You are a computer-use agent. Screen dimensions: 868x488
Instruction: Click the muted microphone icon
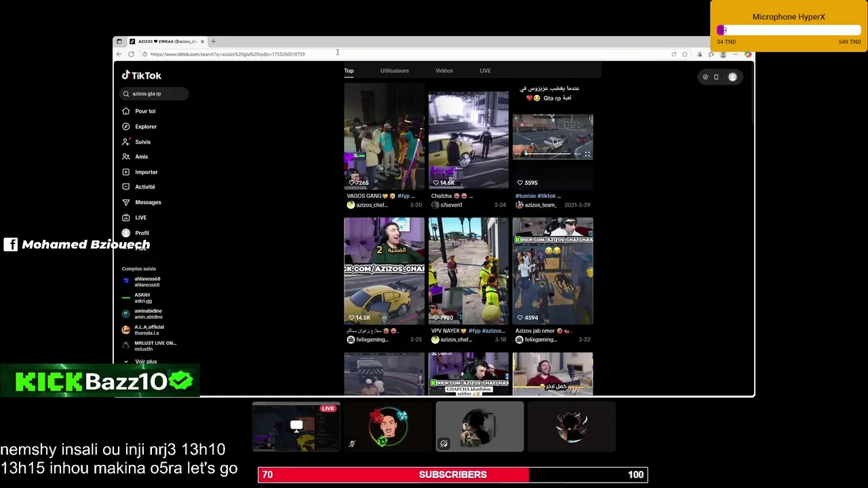pyautogui.click(x=352, y=444)
